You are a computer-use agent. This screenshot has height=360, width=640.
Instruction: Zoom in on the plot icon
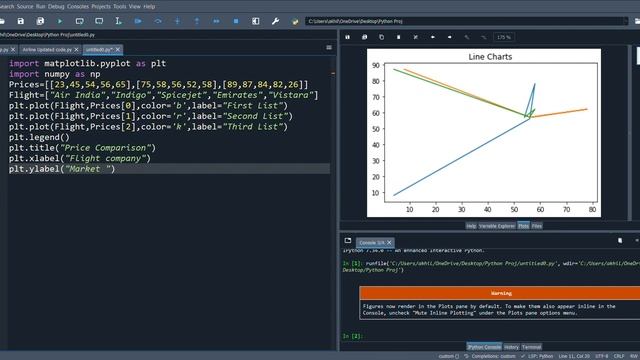[467, 37]
